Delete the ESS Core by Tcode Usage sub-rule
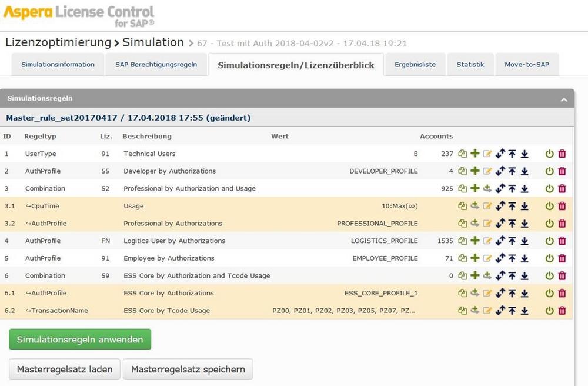 click(x=562, y=311)
